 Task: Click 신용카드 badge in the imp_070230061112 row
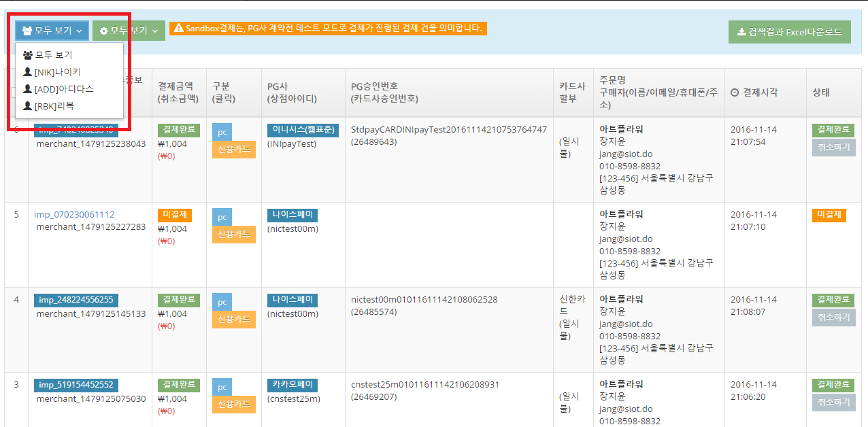(234, 235)
